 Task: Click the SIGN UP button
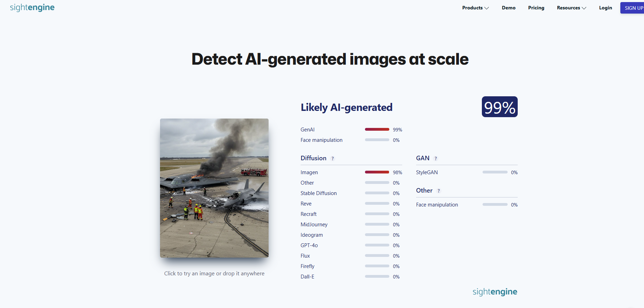[632, 8]
